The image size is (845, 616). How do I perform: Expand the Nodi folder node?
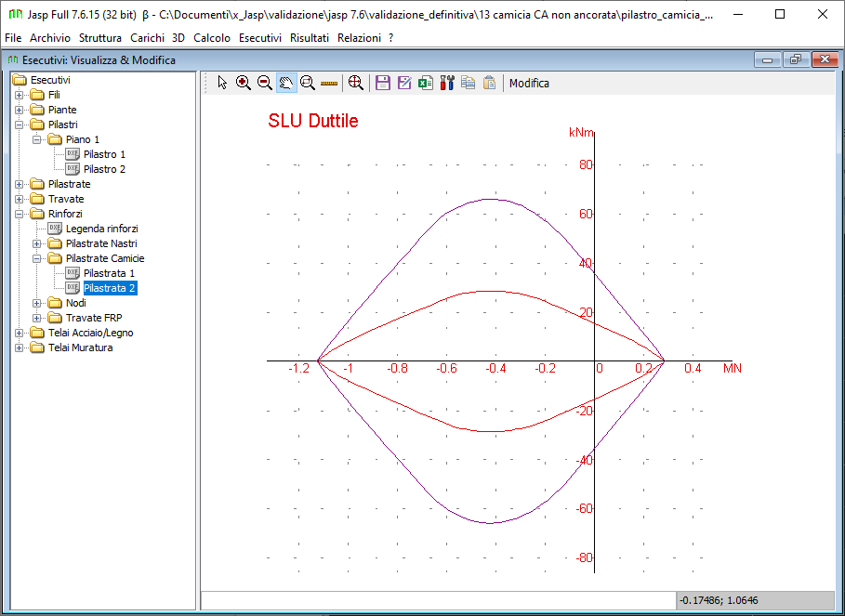37,303
